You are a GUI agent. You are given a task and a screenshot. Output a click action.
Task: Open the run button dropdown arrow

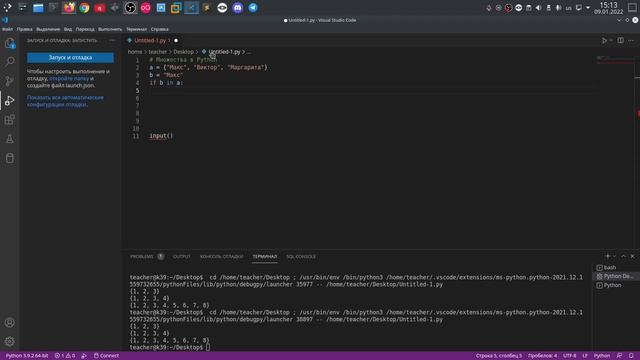coord(611,40)
